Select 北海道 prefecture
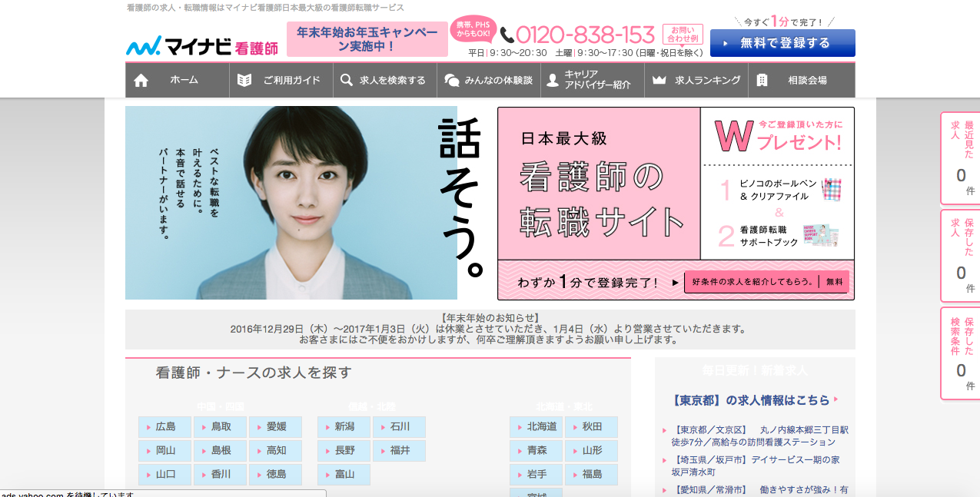The width and height of the screenshot is (980, 497). coord(537,427)
